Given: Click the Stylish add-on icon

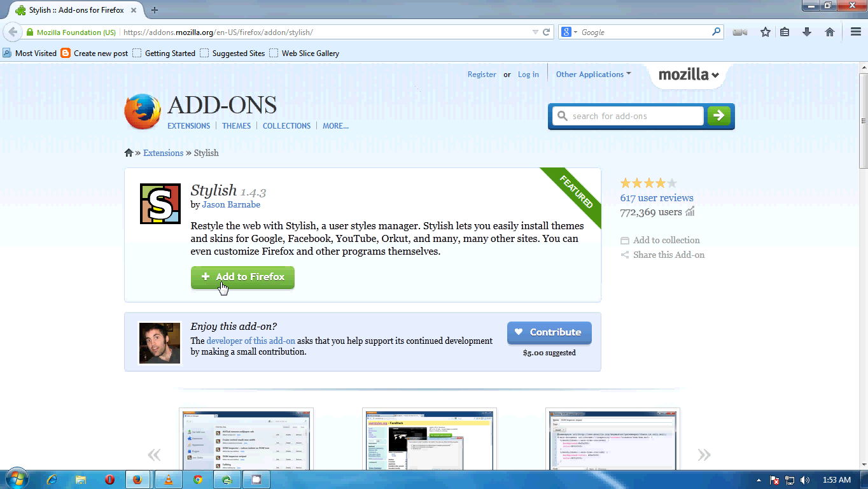Looking at the screenshot, I should point(160,204).
